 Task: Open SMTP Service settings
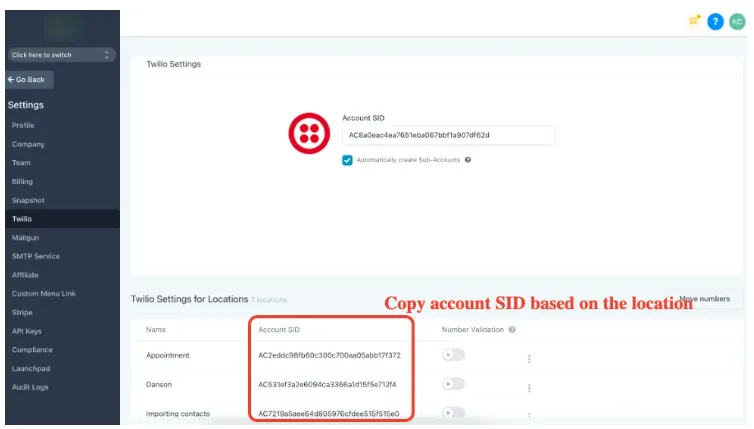coord(36,256)
